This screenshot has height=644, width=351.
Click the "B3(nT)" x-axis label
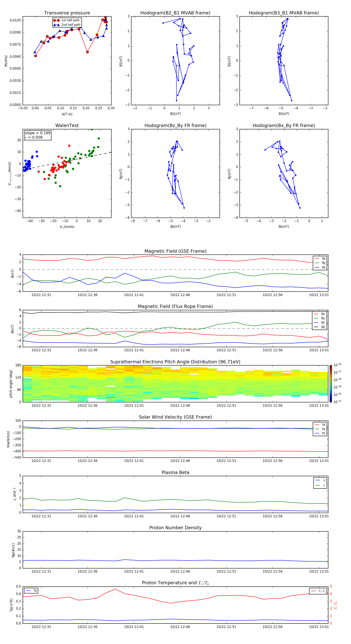pyautogui.click(x=284, y=114)
